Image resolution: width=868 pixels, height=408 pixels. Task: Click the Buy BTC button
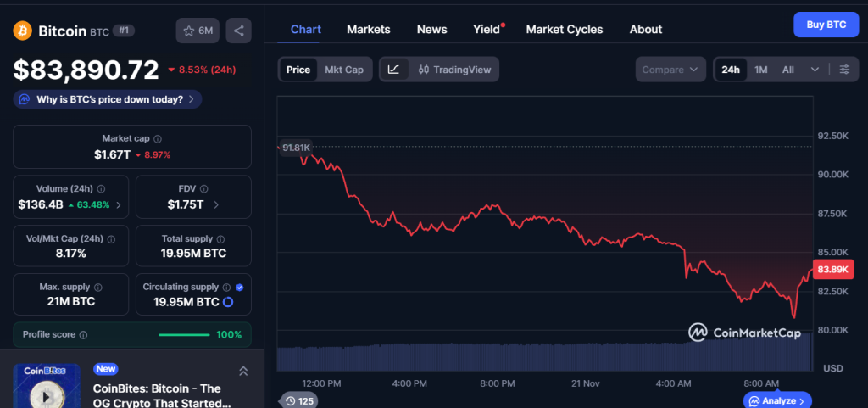(x=826, y=25)
